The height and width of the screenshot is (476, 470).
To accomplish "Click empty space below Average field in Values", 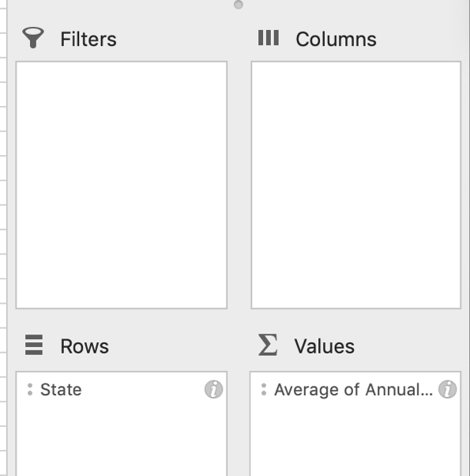I will 355,440.
